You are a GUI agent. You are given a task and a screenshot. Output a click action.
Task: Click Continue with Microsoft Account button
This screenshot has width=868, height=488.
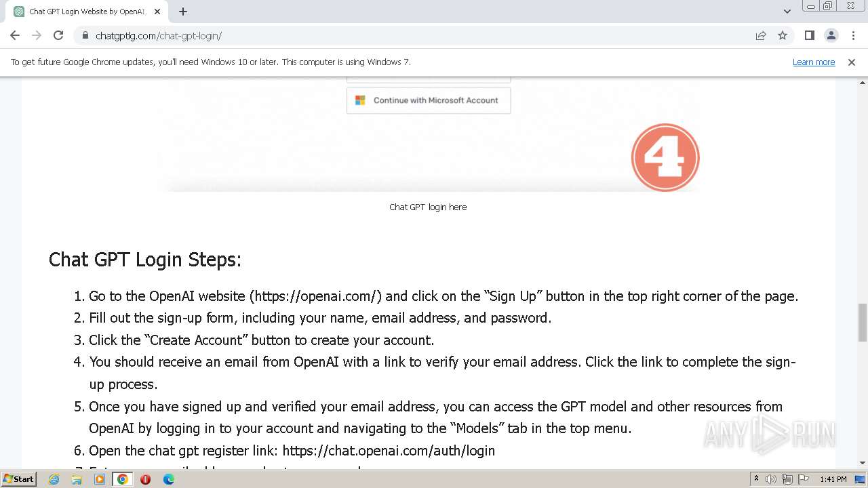click(429, 100)
